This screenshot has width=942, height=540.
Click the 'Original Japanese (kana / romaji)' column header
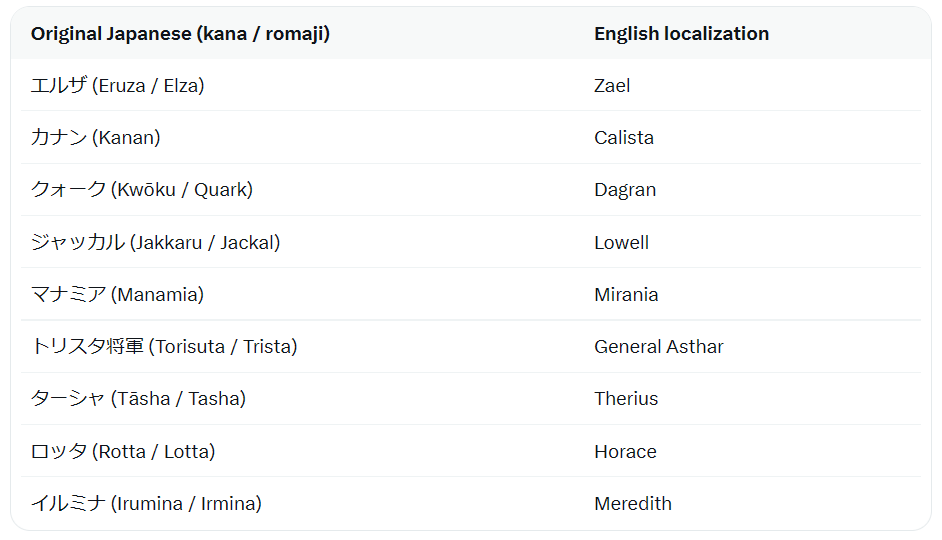click(180, 34)
